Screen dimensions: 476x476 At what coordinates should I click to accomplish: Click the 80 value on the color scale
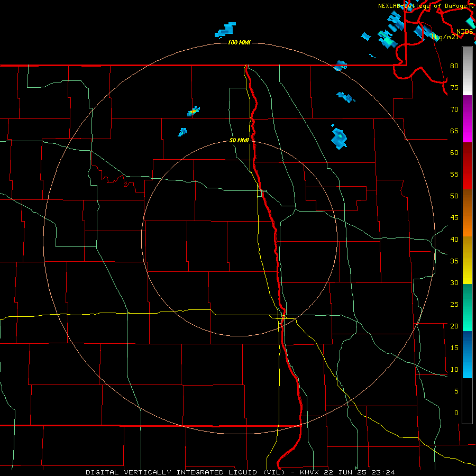pos(454,66)
